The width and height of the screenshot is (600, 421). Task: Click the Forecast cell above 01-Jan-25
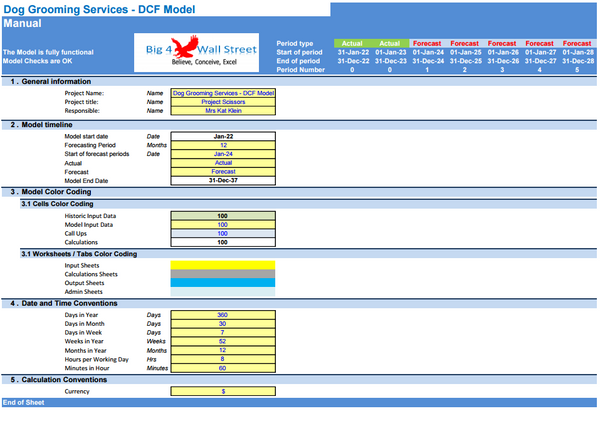[465, 43]
